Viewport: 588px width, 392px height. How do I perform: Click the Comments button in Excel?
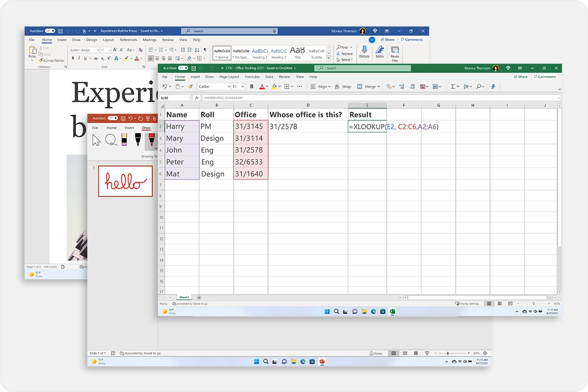pos(545,77)
